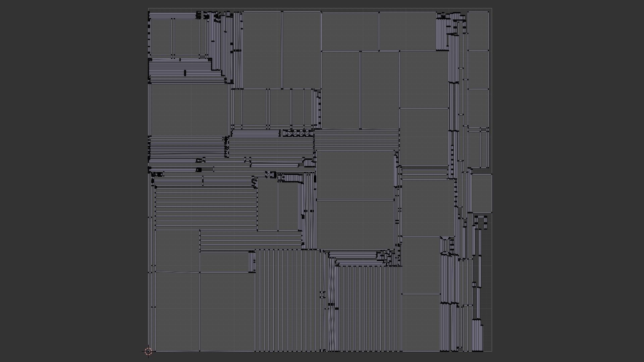Image resolution: width=644 pixels, height=362 pixels.
Task: Click the island protruding past the right UV edge
Action: 482,193
